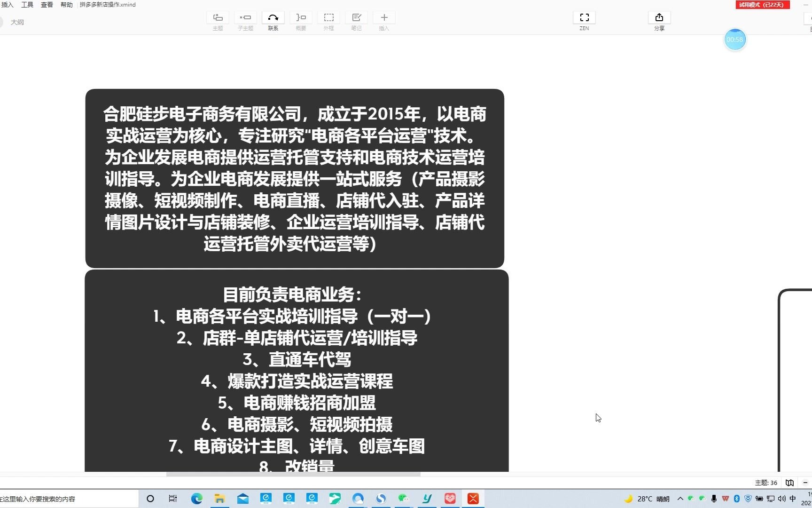Open the volume control tray icon

(x=782, y=499)
